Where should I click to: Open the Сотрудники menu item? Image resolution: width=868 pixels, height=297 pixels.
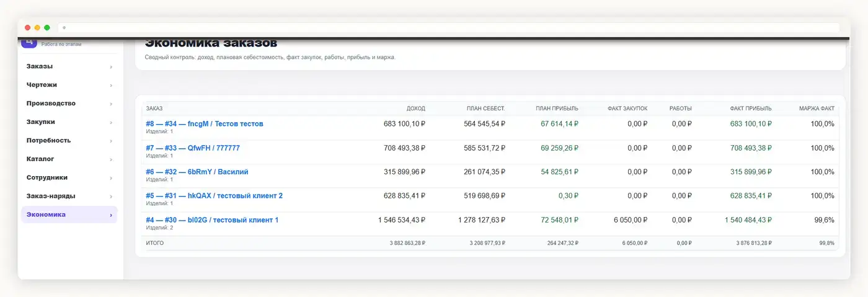pyautogui.click(x=69, y=177)
